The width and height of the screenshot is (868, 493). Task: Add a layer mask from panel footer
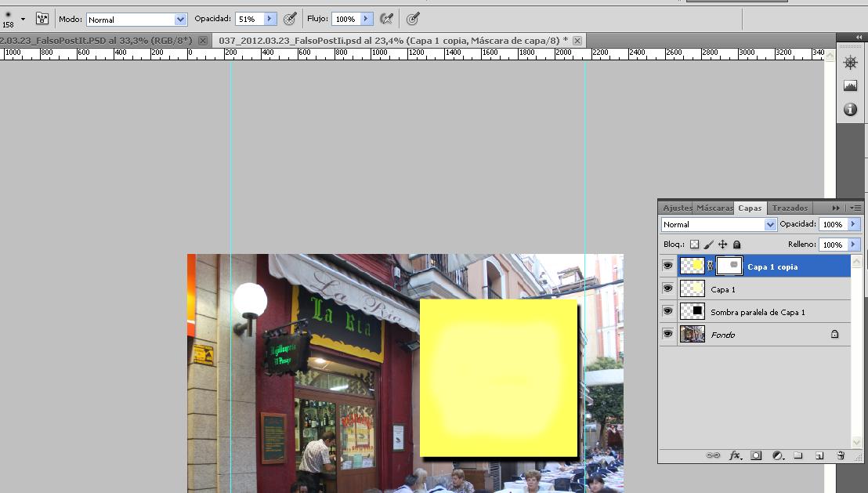click(x=756, y=455)
